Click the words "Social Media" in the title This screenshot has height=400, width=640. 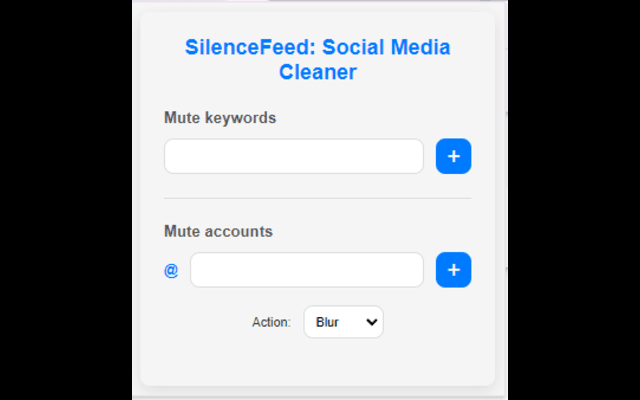[386, 47]
